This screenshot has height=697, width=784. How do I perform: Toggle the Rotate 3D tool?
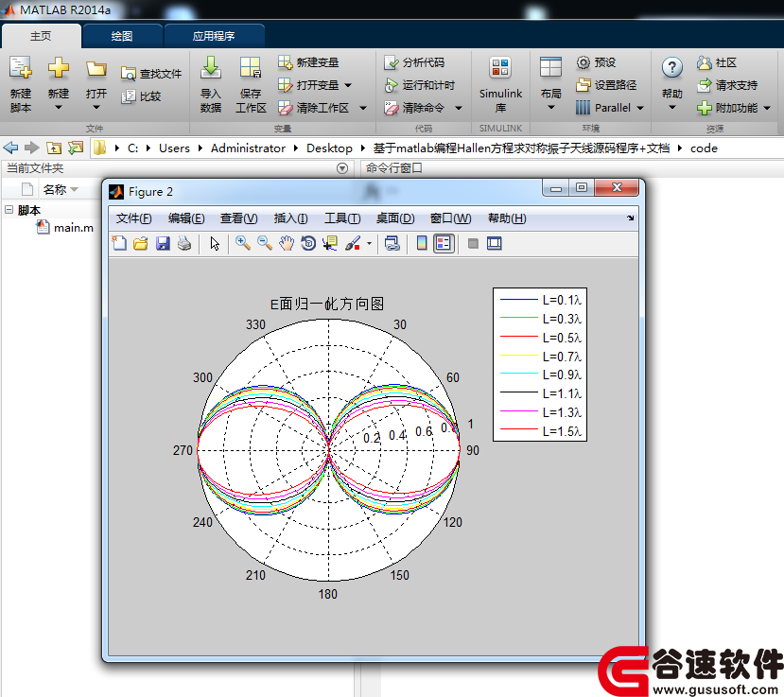point(308,243)
